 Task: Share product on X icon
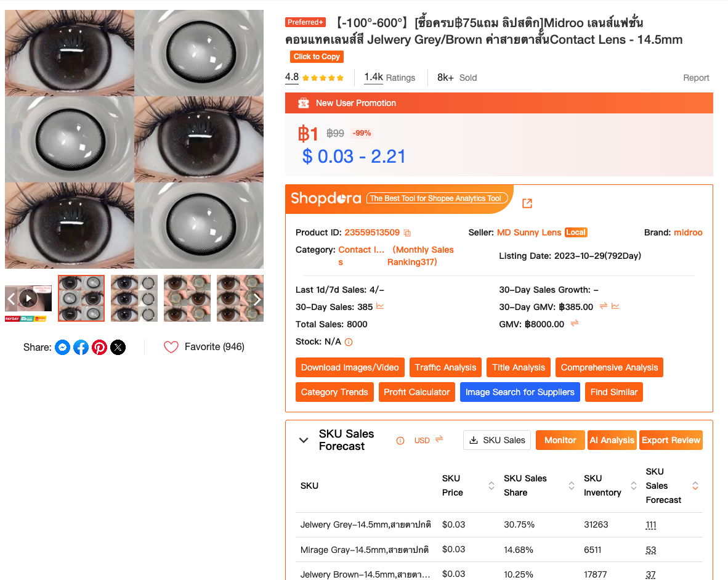[118, 347]
